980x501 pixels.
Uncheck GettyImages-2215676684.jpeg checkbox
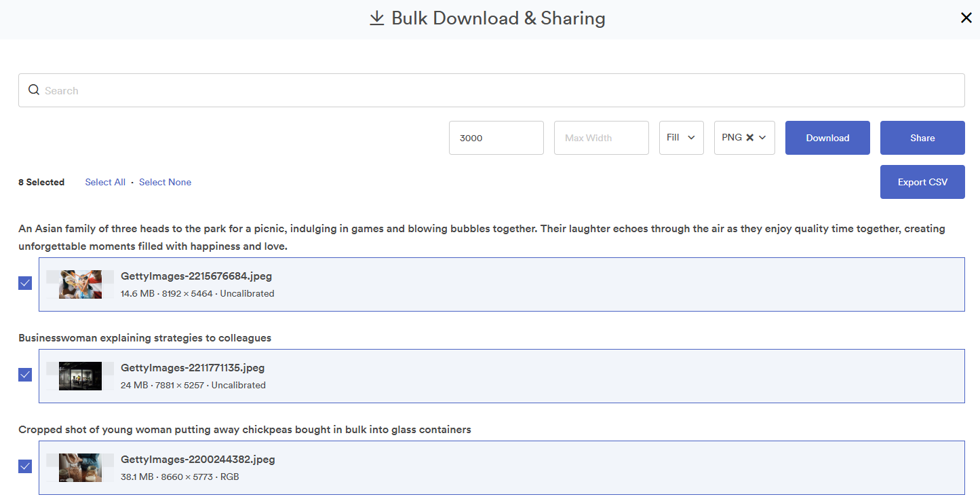(x=25, y=283)
